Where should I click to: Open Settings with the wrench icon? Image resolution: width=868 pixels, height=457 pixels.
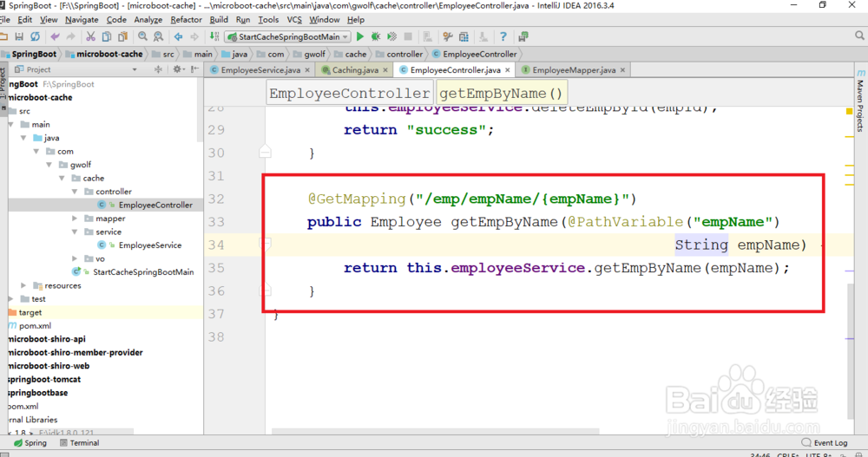[x=447, y=36]
